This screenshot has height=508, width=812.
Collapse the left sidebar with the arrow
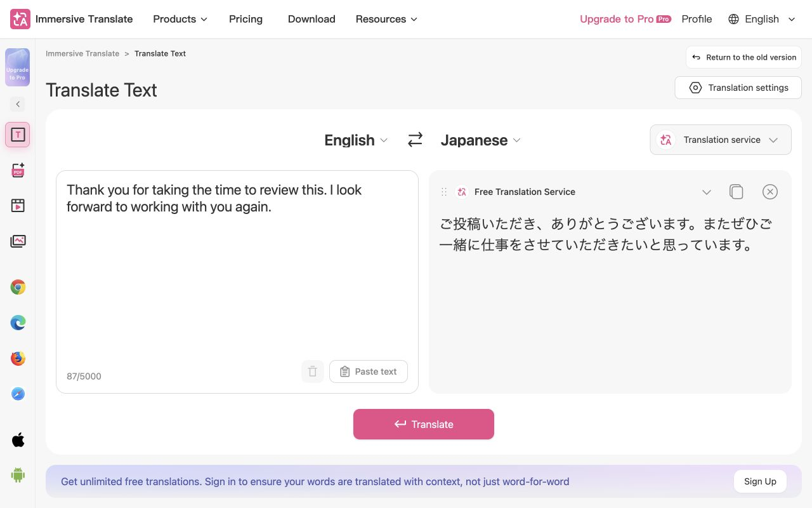pyautogui.click(x=18, y=104)
